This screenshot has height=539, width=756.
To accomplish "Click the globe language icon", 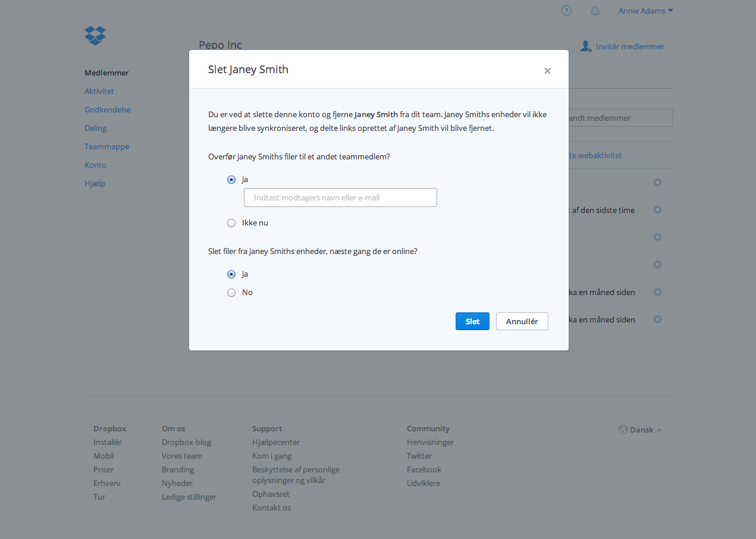I will click(623, 430).
